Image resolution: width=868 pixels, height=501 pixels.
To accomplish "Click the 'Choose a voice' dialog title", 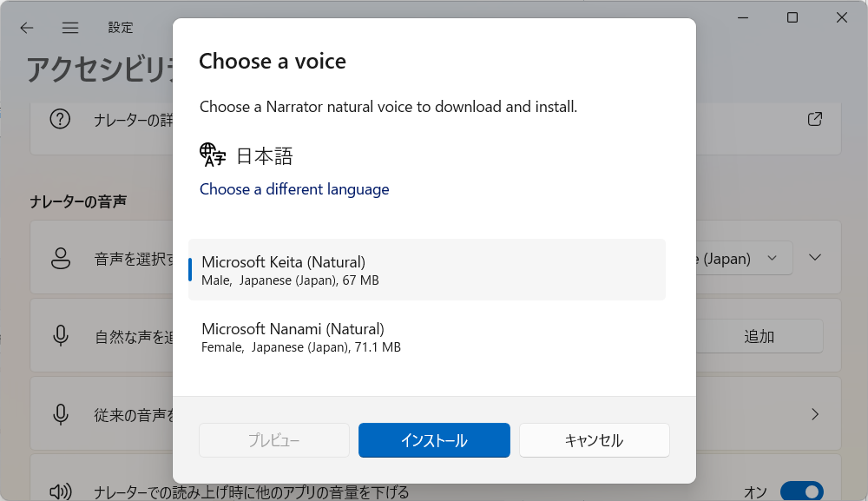I will pyautogui.click(x=273, y=61).
